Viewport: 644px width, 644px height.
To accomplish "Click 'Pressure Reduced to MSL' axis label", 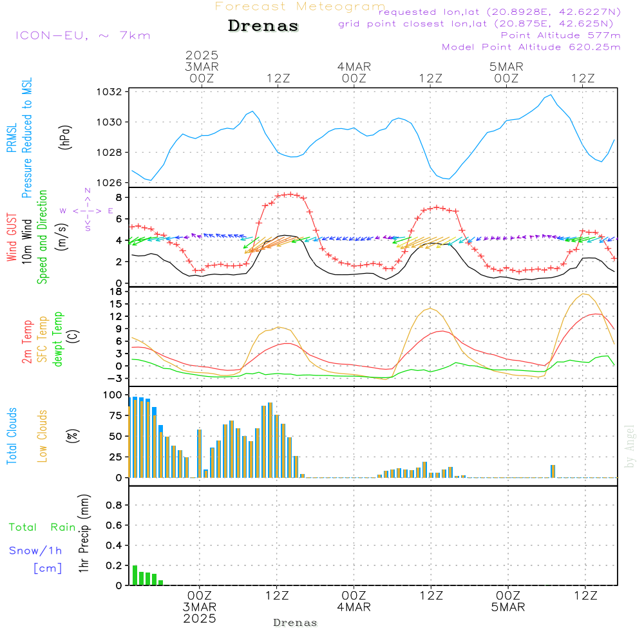I will 26,138.
